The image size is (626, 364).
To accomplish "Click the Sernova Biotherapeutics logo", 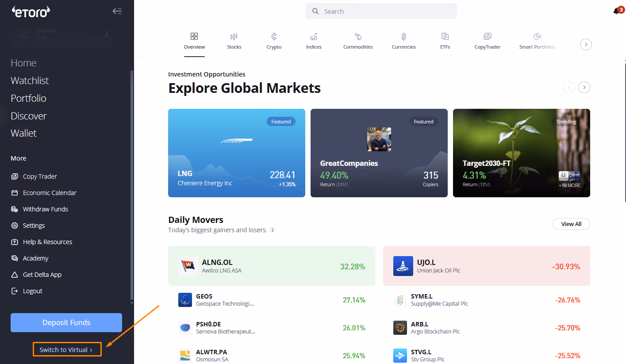I will point(185,328).
